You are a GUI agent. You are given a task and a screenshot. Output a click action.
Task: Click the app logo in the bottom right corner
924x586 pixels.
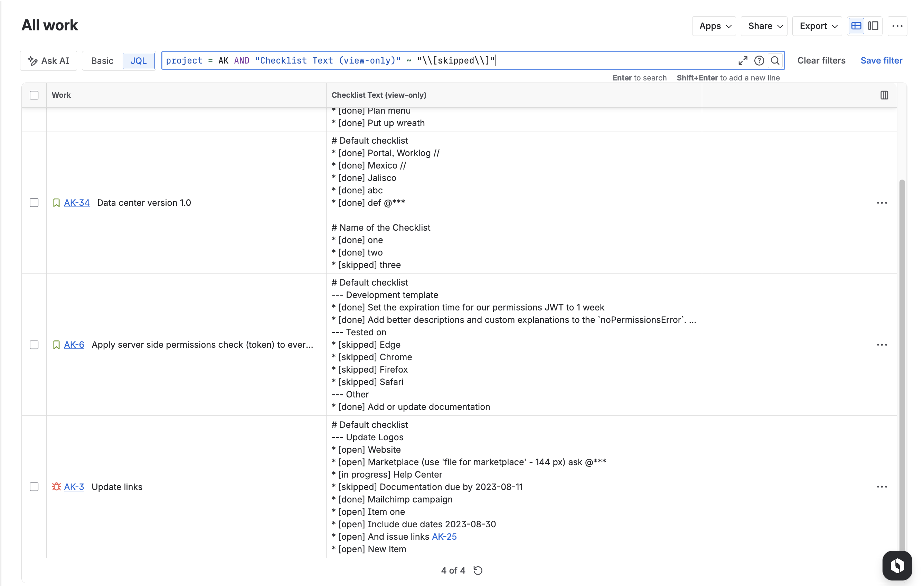tap(897, 565)
